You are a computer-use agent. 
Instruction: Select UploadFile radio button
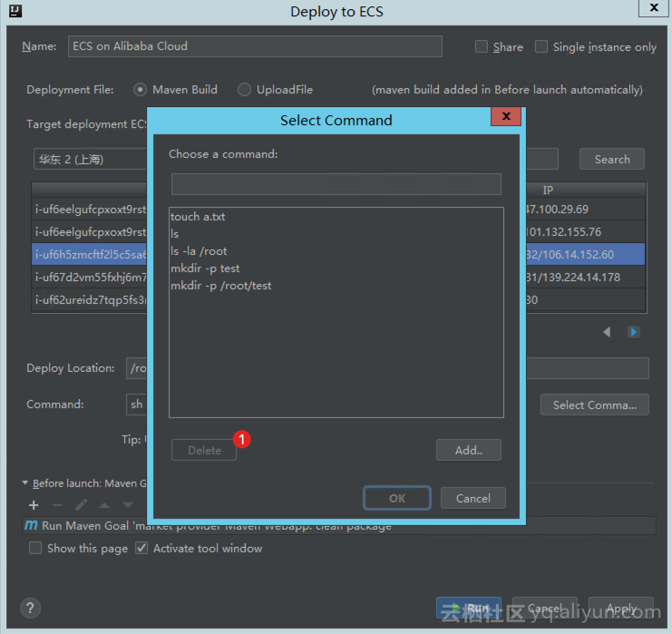point(244,90)
